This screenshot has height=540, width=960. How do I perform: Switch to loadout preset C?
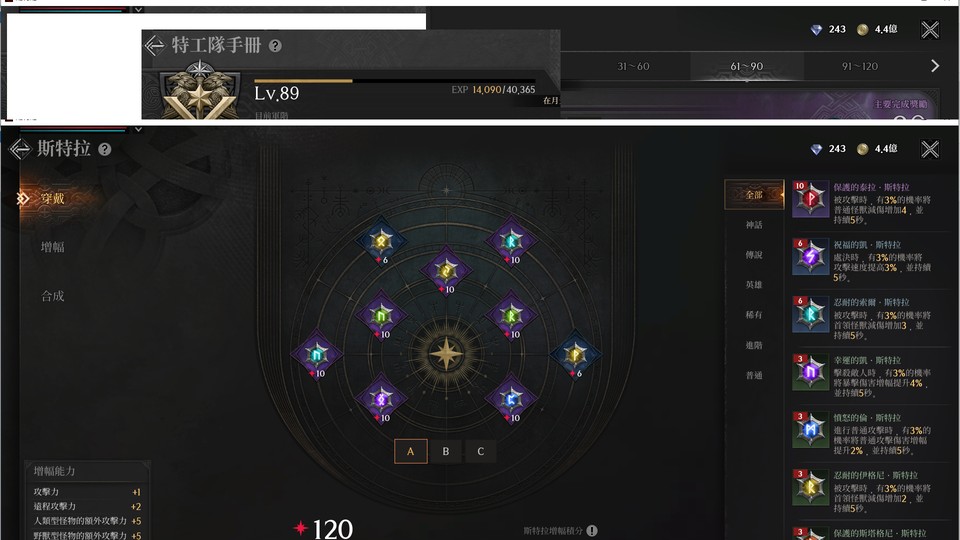pos(481,451)
